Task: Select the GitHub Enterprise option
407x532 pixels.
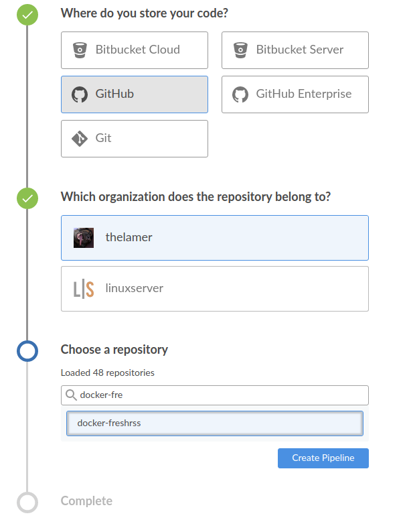Action: 295,94
